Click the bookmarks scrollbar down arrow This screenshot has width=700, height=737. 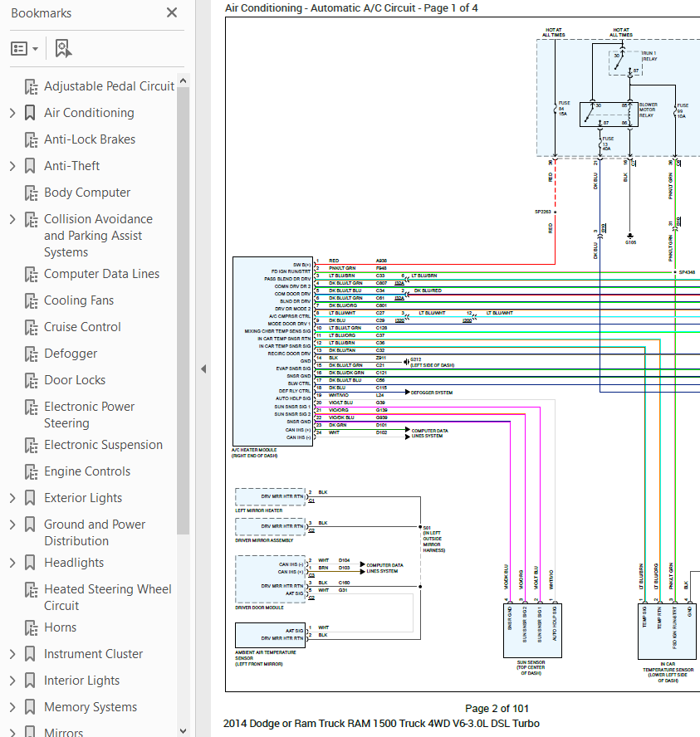[184, 731]
